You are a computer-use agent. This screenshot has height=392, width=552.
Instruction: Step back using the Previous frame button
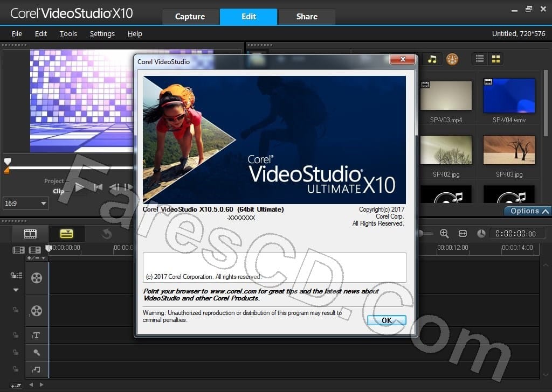[114, 187]
